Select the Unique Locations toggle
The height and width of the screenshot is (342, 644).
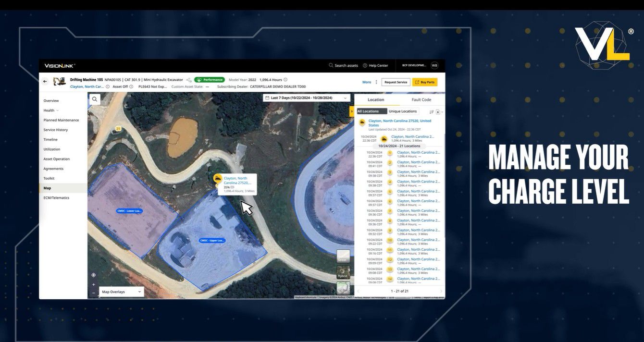point(403,111)
